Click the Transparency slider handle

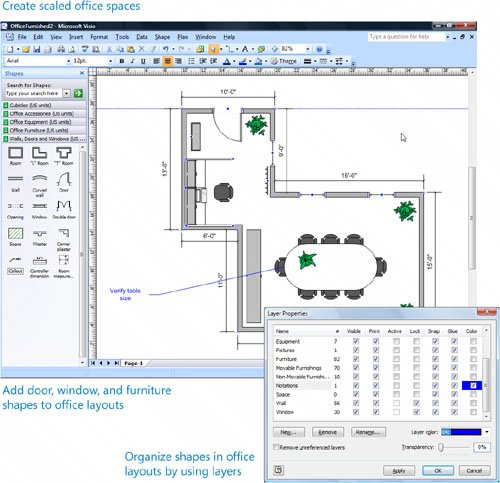[441, 447]
